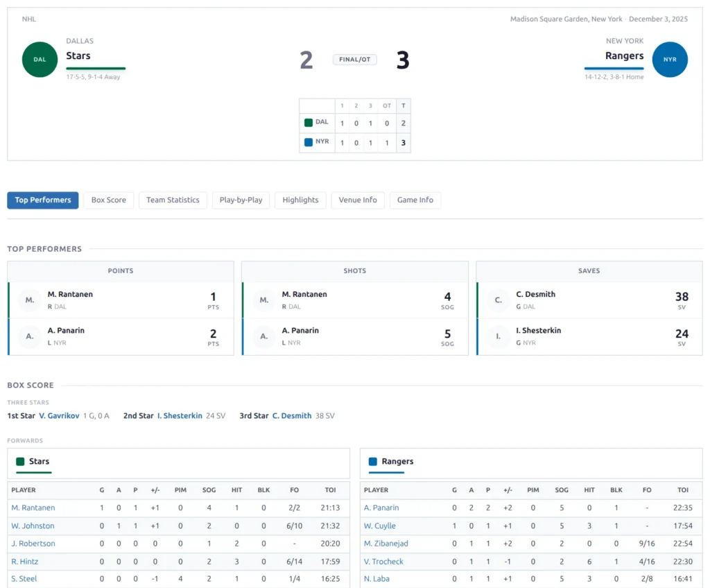Click the Stars final score 2

tap(306, 60)
